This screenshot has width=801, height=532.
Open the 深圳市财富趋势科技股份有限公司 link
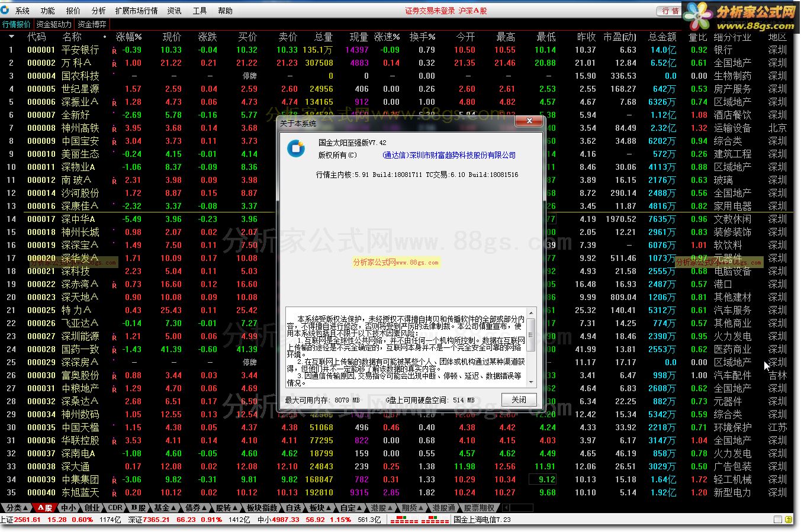click(x=449, y=155)
